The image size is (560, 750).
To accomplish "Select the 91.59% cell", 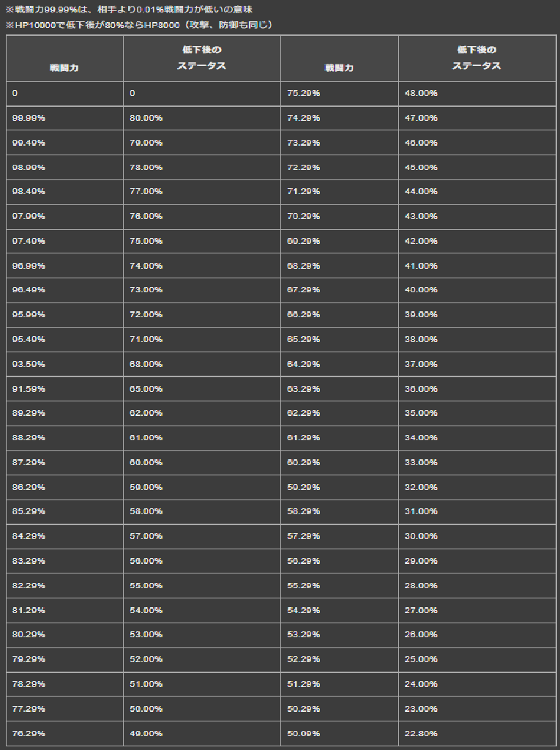I will tap(29, 389).
